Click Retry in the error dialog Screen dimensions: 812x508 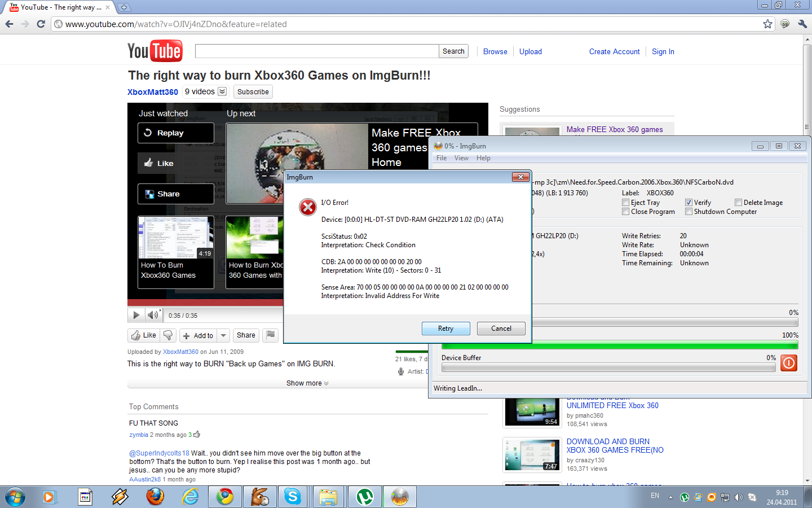click(445, 329)
